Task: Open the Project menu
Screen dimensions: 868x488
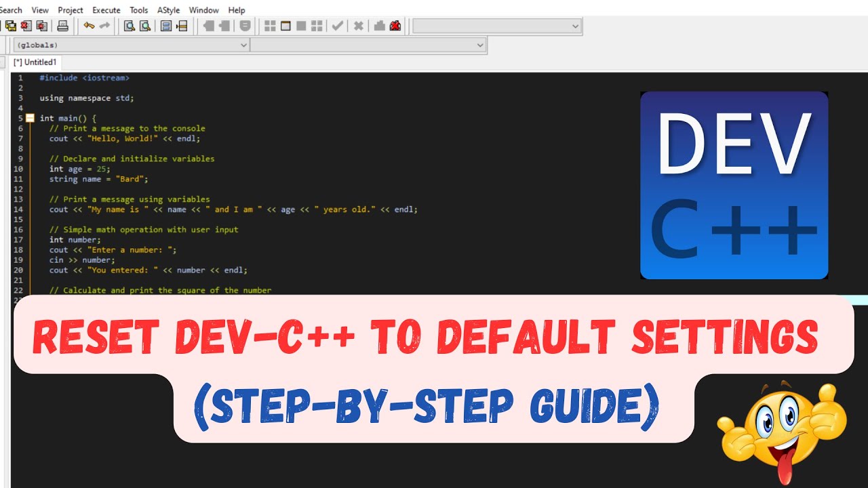Action: pos(71,10)
